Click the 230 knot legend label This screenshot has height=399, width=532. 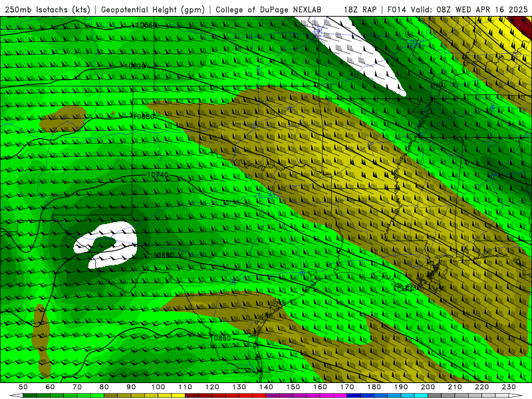509,387
